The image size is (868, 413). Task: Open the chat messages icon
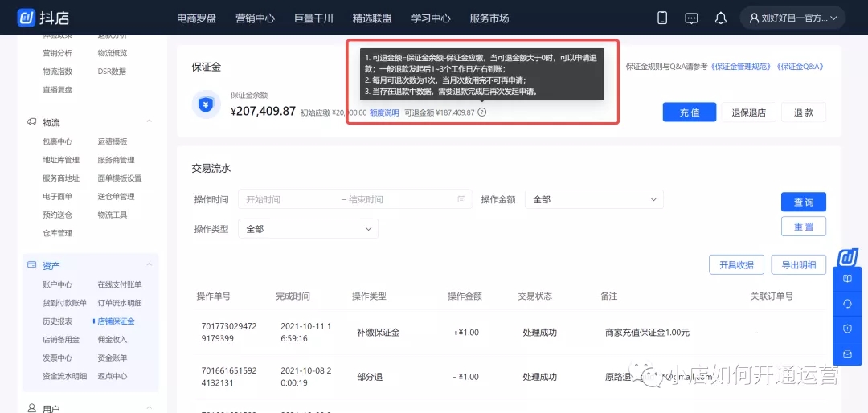point(691,18)
